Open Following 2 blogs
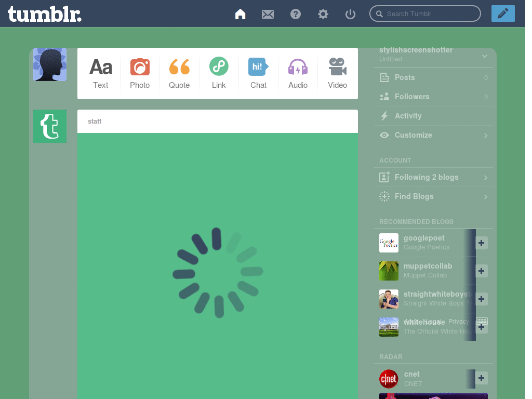The image size is (532, 399). point(433,177)
